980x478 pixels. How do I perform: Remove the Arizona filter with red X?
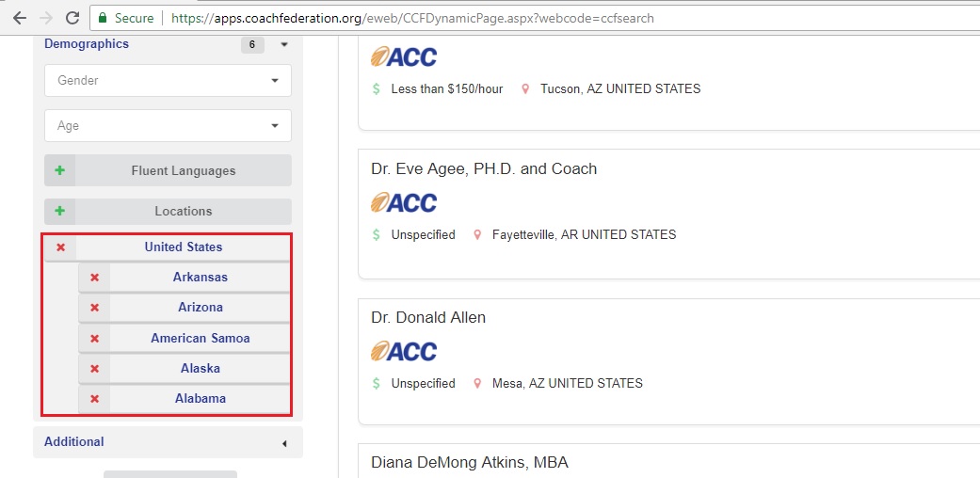point(94,308)
